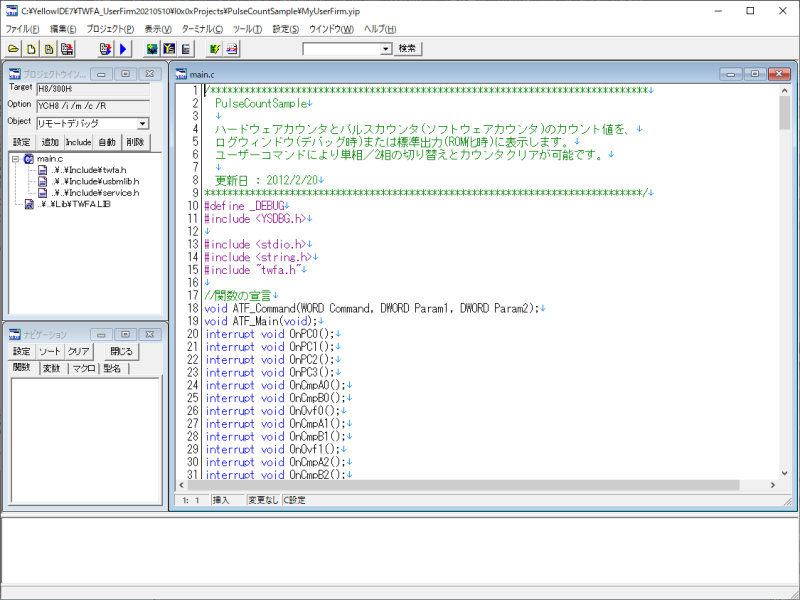Click the header file icon next to twfa.h
800x600 pixels.
pyautogui.click(x=43, y=170)
